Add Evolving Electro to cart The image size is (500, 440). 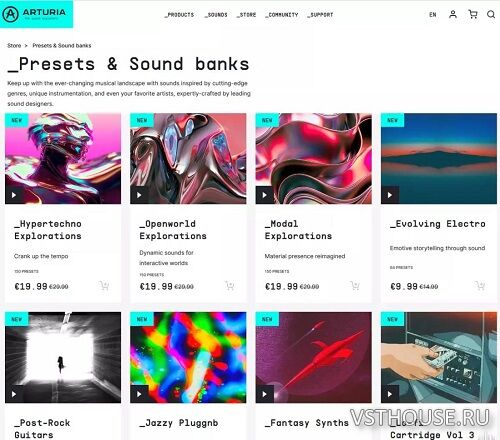(480, 286)
